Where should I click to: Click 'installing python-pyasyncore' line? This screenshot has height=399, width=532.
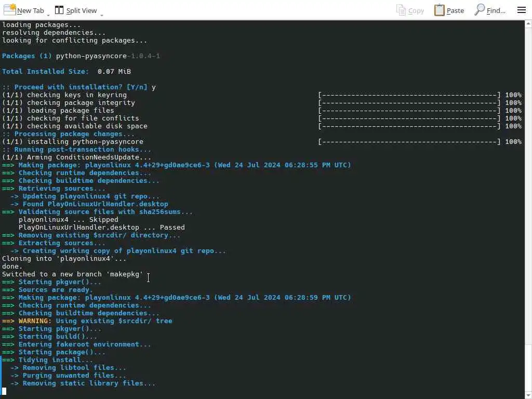click(x=73, y=142)
